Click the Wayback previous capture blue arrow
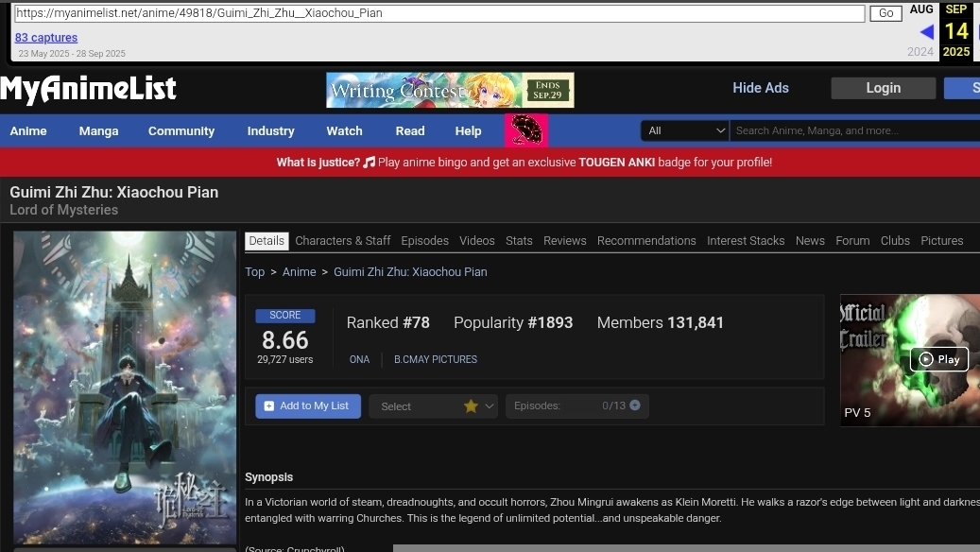Screen dimensions: 980x552 (x=926, y=32)
